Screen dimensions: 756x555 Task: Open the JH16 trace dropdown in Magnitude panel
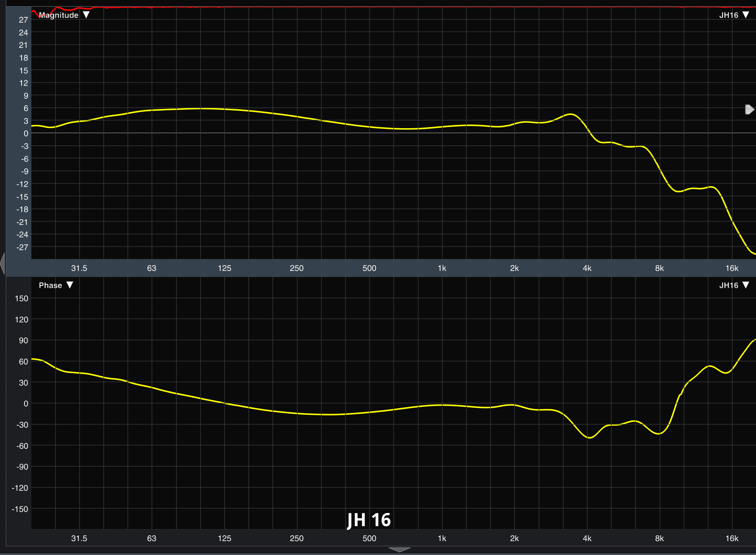coord(745,15)
